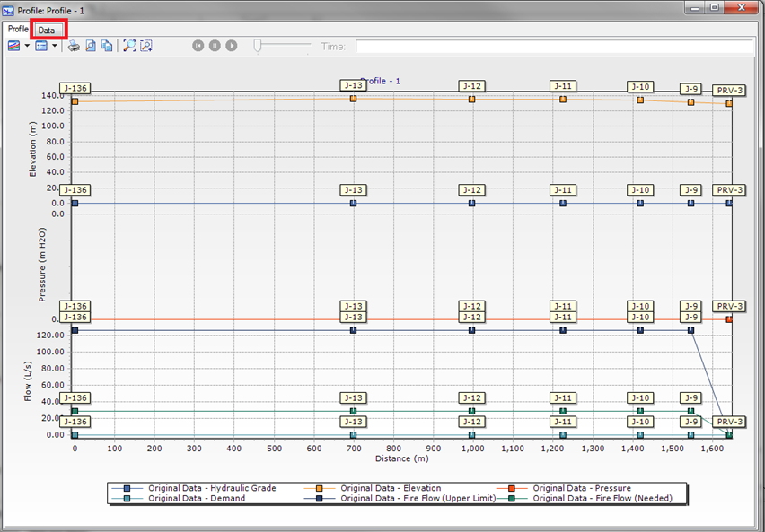The height and width of the screenshot is (532, 765).
Task: Copy the profile graph to clipboard
Action: (107, 46)
